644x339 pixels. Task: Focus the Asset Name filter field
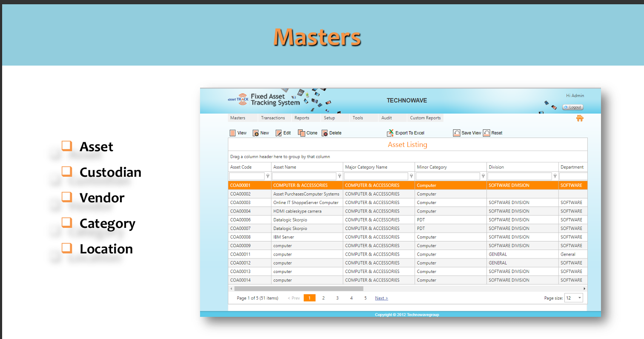point(304,176)
